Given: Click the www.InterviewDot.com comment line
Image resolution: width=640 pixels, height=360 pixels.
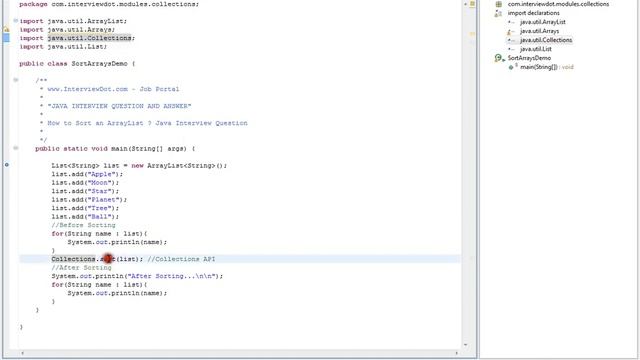Looking at the screenshot, I should [113, 89].
